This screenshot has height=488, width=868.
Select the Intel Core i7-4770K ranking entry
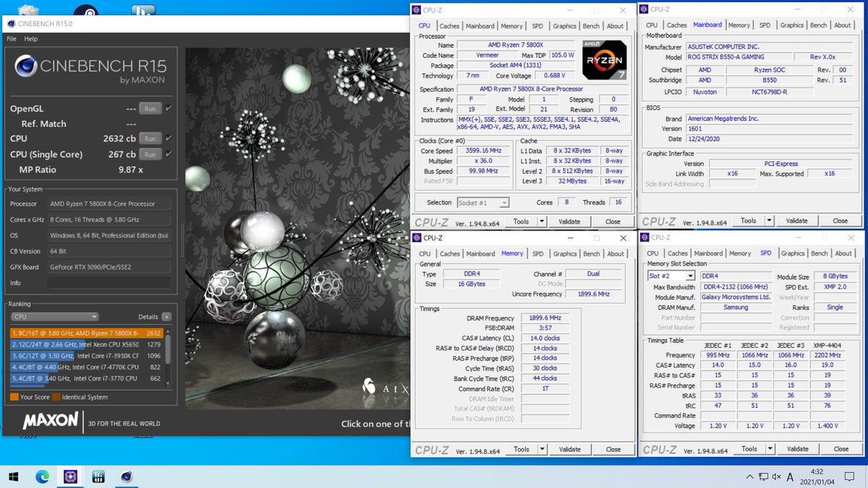click(x=86, y=367)
